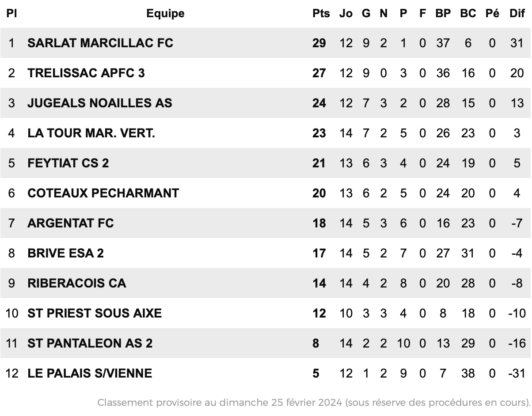Image resolution: width=532 pixels, height=416 pixels.
Task: Open FEYTIAT CS 2 team entry
Action: (x=68, y=163)
